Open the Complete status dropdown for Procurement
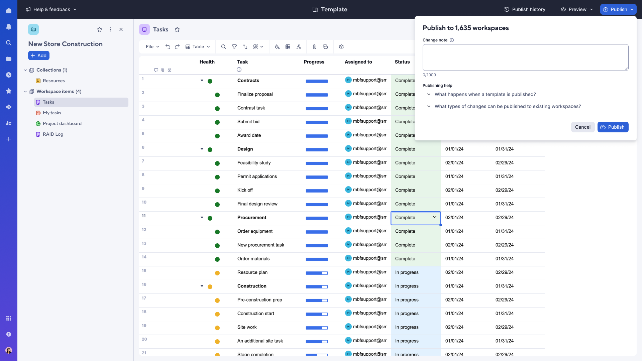The width and height of the screenshot is (644, 361). coord(435,217)
